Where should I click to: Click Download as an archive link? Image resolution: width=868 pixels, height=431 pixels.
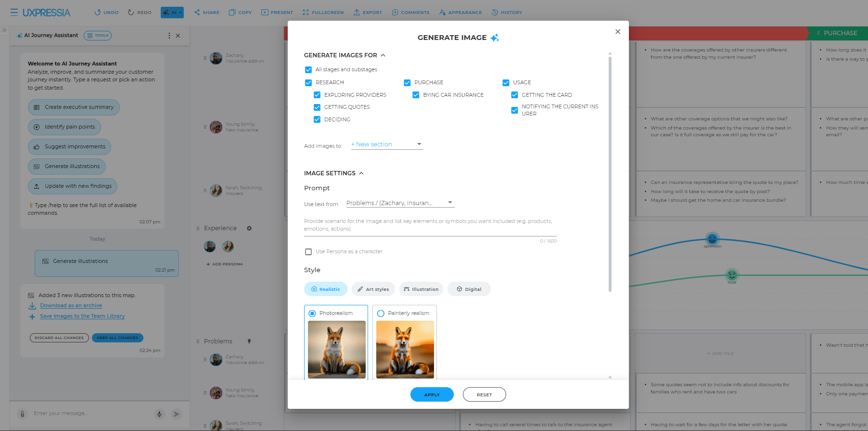click(71, 306)
